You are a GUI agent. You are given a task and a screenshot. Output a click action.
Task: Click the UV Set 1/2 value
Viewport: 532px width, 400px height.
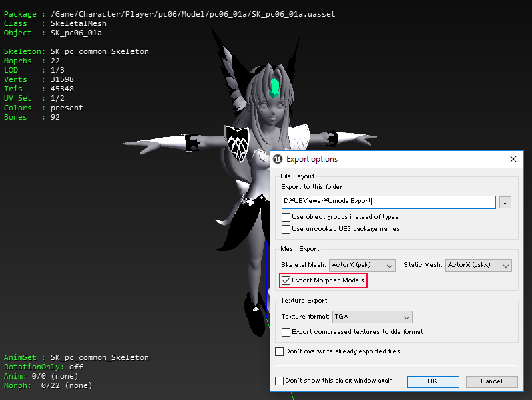[57, 98]
